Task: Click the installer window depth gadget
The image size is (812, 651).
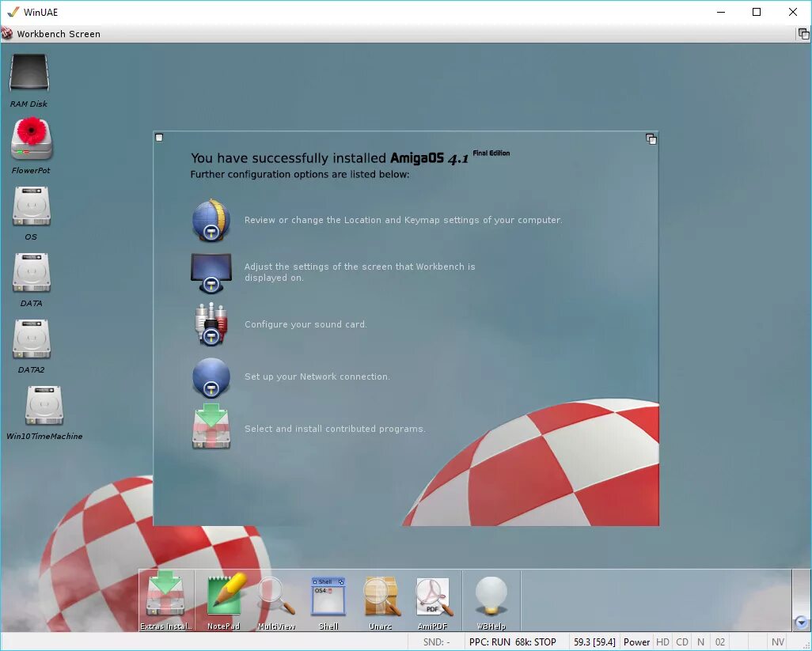Action: (651, 139)
